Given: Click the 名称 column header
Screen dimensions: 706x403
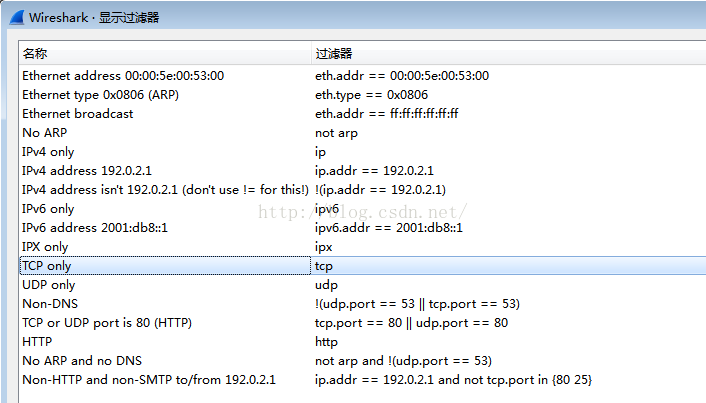Looking at the screenshot, I should 165,54.
